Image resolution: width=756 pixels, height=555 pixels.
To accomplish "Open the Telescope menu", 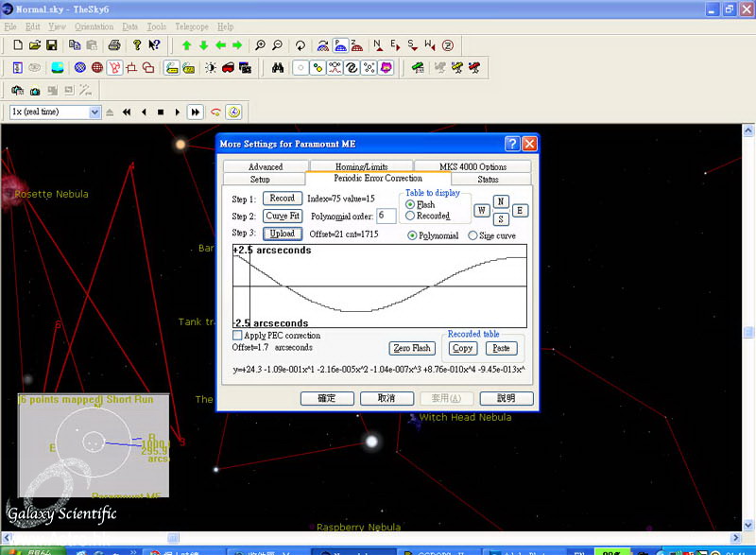I will pos(192,26).
